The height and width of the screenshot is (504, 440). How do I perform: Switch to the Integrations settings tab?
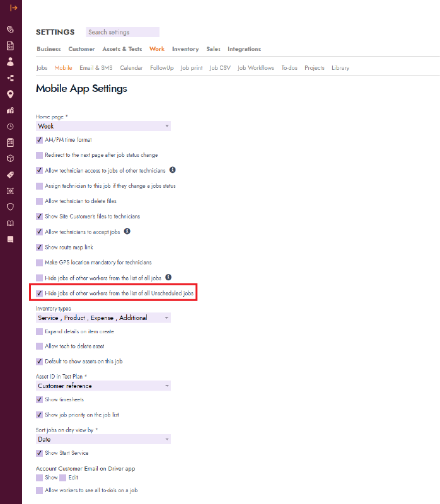[x=244, y=49]
